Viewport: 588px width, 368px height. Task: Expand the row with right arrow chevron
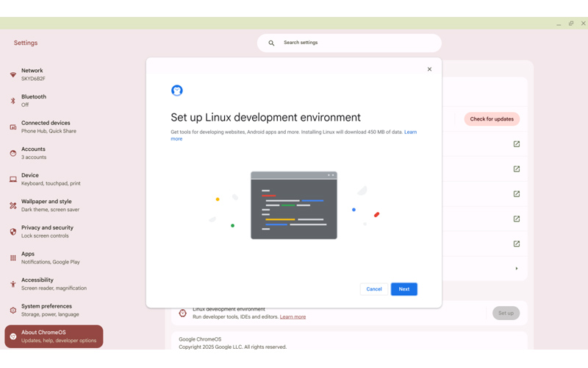(517, 269)
